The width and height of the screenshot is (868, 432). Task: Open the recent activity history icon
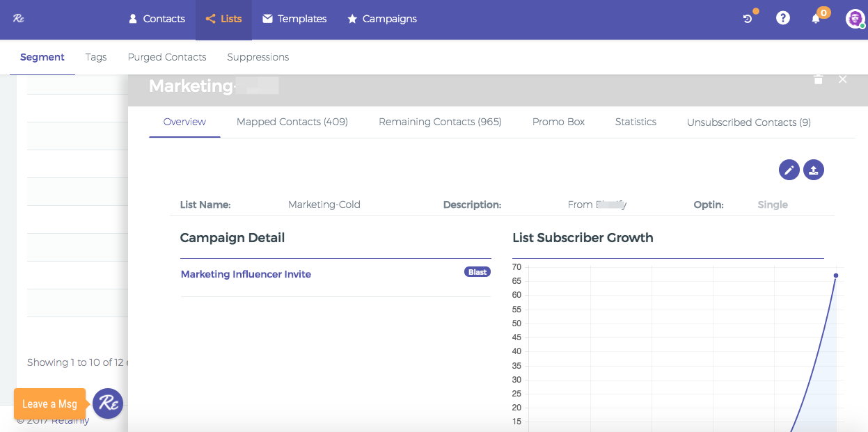pos(748,19)
